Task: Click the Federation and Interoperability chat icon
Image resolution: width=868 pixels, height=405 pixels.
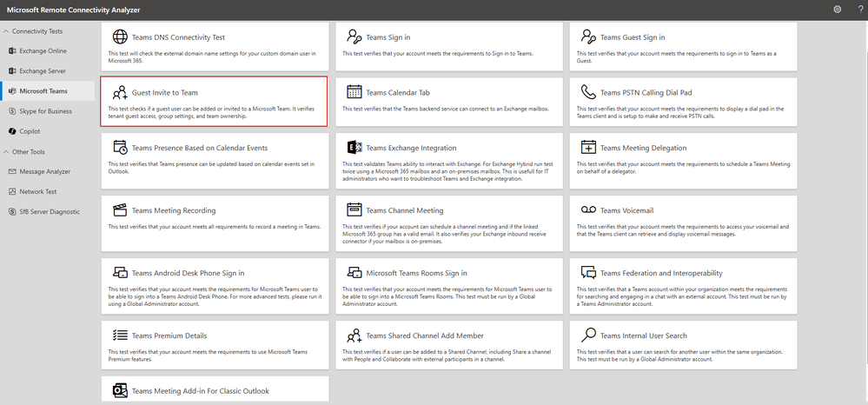Action: (x=588, y=273)
